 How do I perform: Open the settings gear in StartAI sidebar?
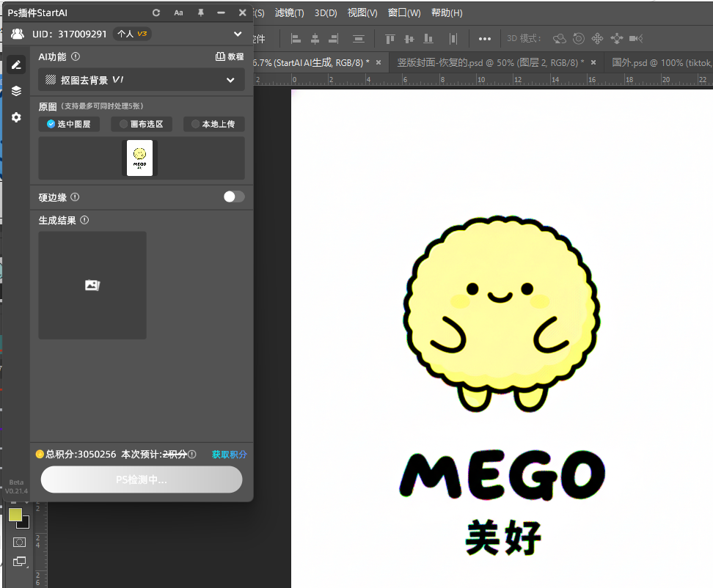tap(16, 117)
